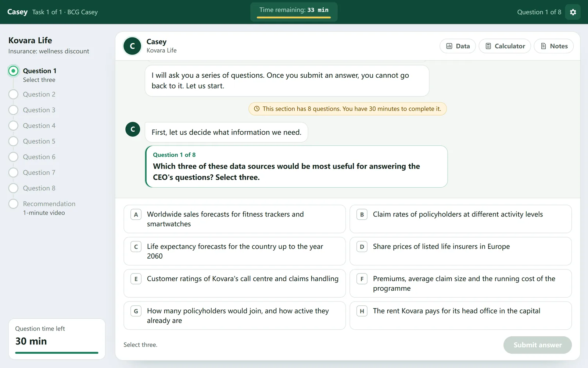Go to Question 3 in the sidebar
This screenshot has height=368, width=588.
click(32, 110)
